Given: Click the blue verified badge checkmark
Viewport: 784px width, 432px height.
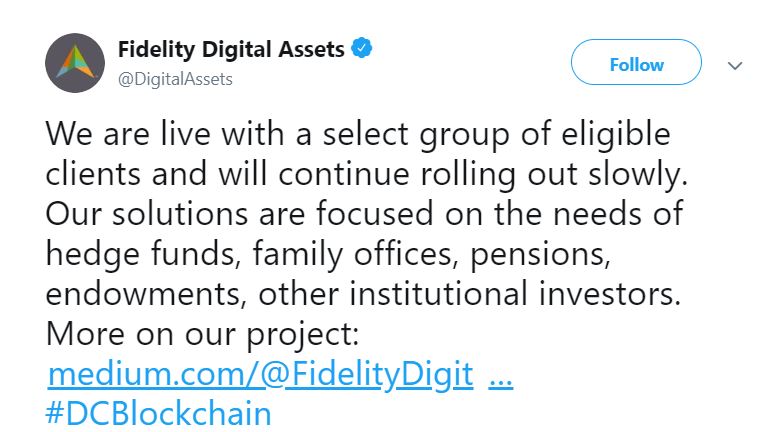Looking at the screenshot, I should [x=362, y=48].
